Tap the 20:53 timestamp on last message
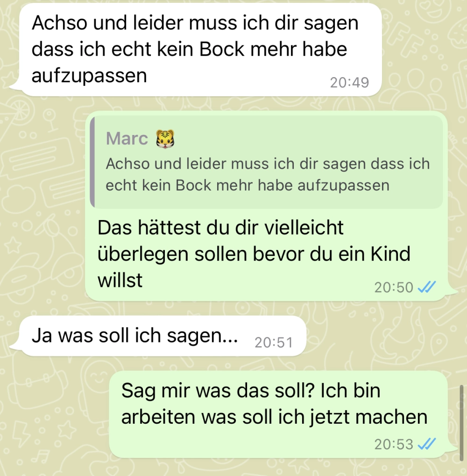The width and height of the screenshot is (467, 476). (x=394, y=444)
